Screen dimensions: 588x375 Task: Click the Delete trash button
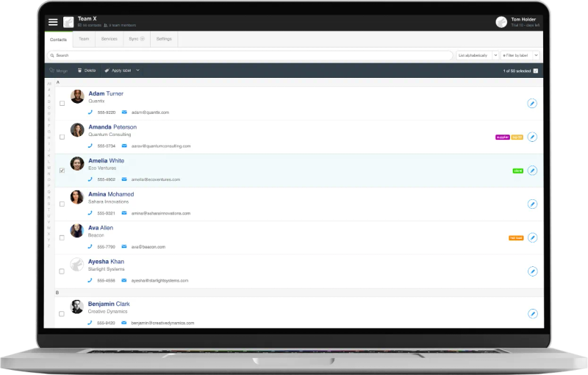tap(87, 71)
